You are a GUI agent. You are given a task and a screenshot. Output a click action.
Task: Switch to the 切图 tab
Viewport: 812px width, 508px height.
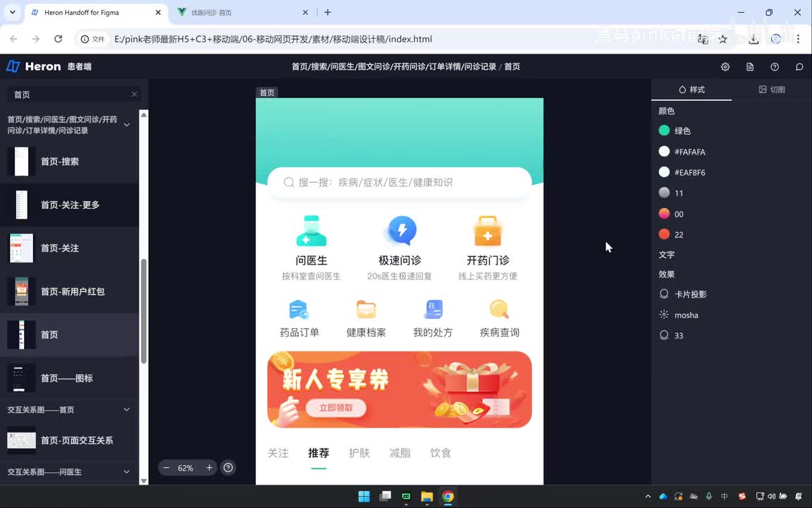click(772, 90)
